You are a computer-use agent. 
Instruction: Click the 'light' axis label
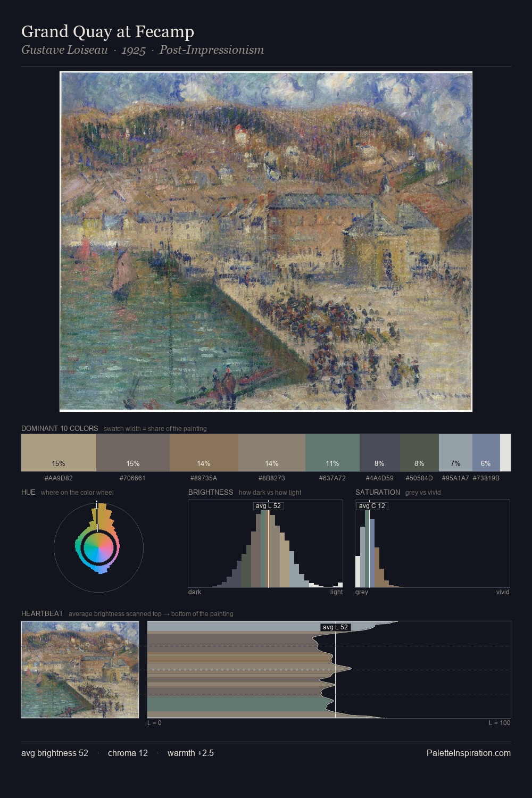[x=337, y=592]
